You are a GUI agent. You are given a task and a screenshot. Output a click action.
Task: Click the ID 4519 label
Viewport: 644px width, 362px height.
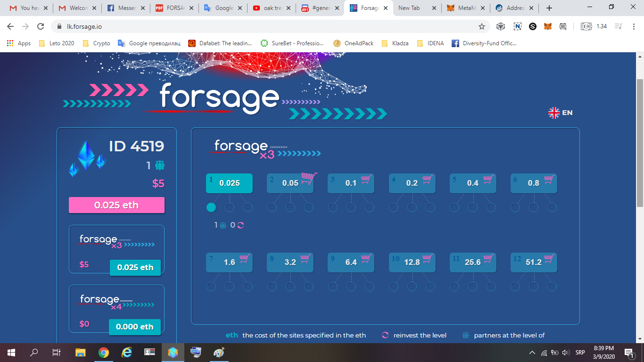[x=137, y=146]
